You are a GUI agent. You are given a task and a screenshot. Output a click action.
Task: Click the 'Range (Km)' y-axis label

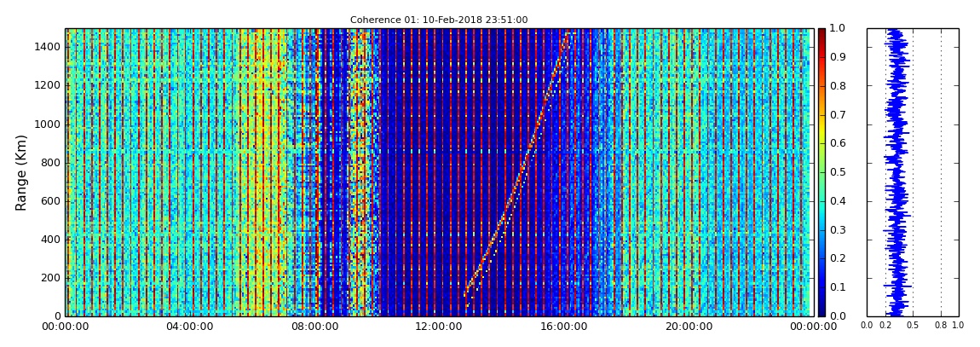(20, 172)
